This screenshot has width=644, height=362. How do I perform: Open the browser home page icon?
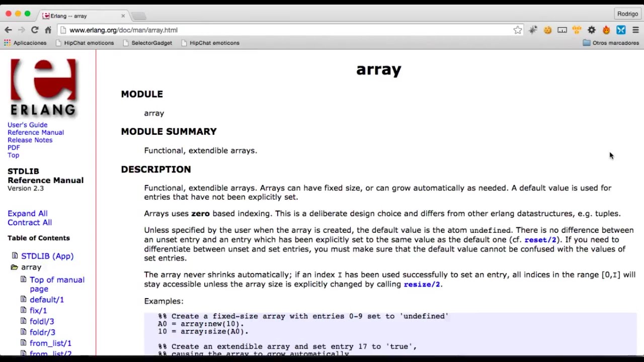(x=48, y=30)
